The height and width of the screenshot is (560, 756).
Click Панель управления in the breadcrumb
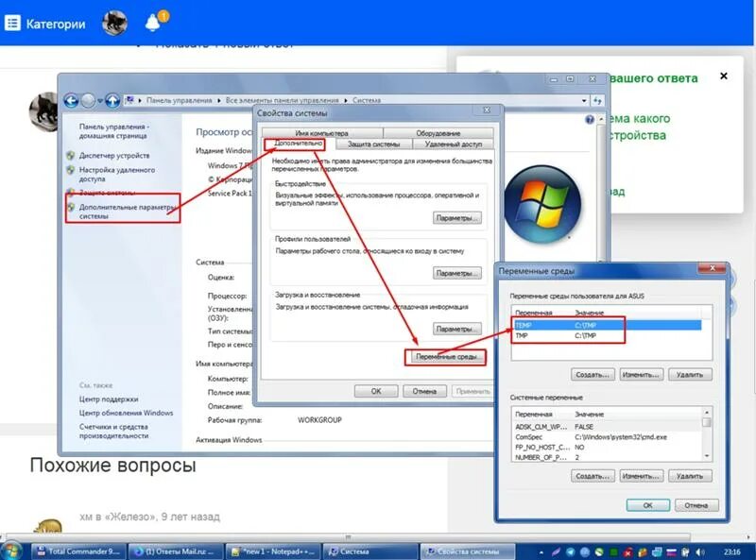click(180, 100)
